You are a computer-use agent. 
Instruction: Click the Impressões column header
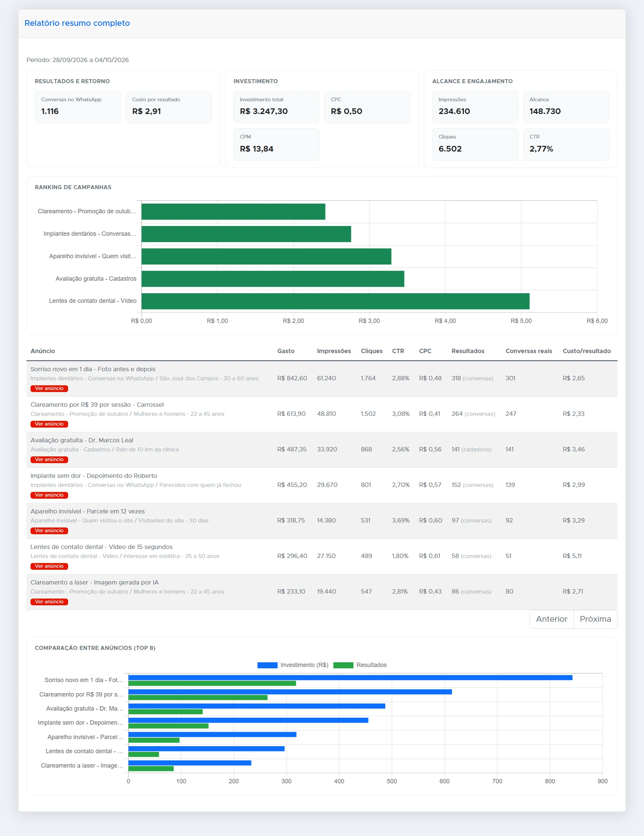point(334,351)
